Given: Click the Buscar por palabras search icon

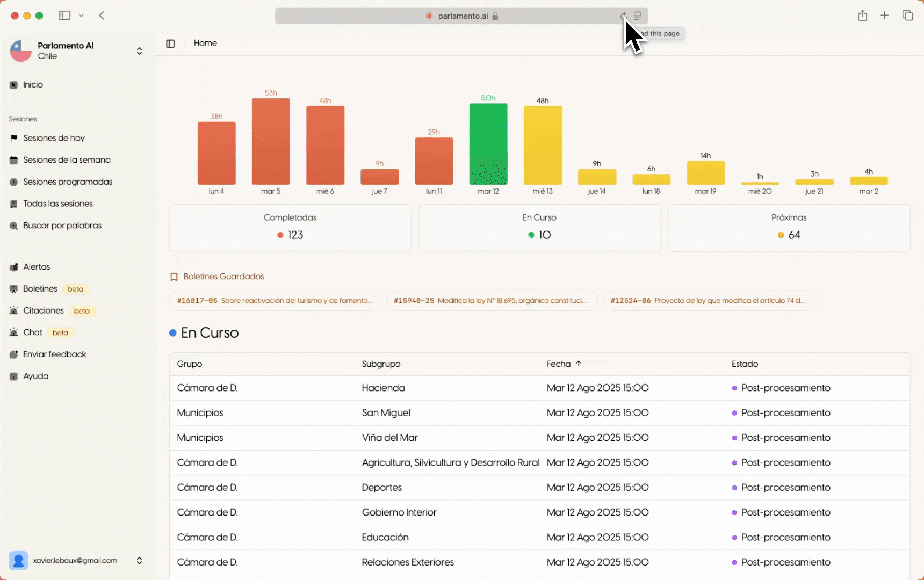Looking at the screenshot, I should 14,226.
